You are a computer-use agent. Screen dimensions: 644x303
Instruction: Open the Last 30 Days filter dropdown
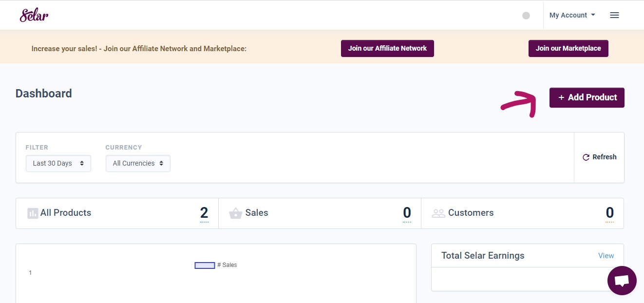(x=58, y=163)
